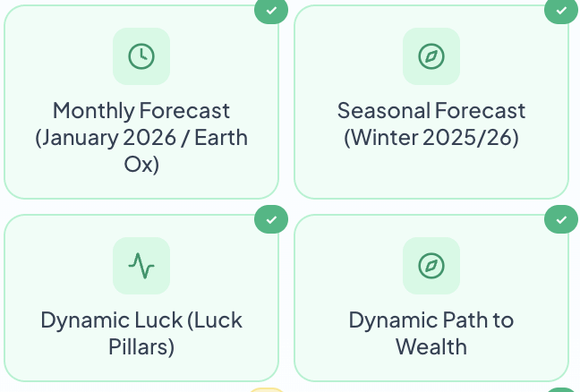Click the "Monthly Forecast" title text
The height and width of the screenshot is (392, 580).
(141, 111)
